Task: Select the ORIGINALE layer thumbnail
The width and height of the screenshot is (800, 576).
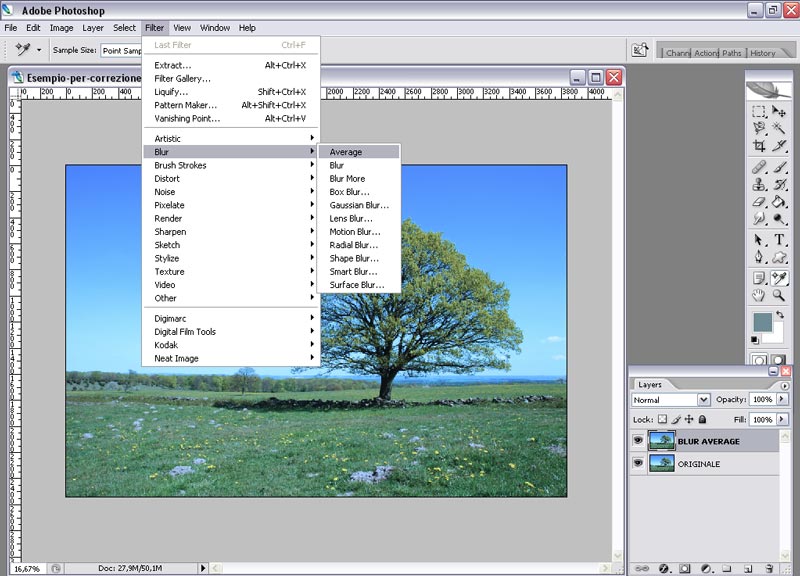Action: [x=661, y=464]
